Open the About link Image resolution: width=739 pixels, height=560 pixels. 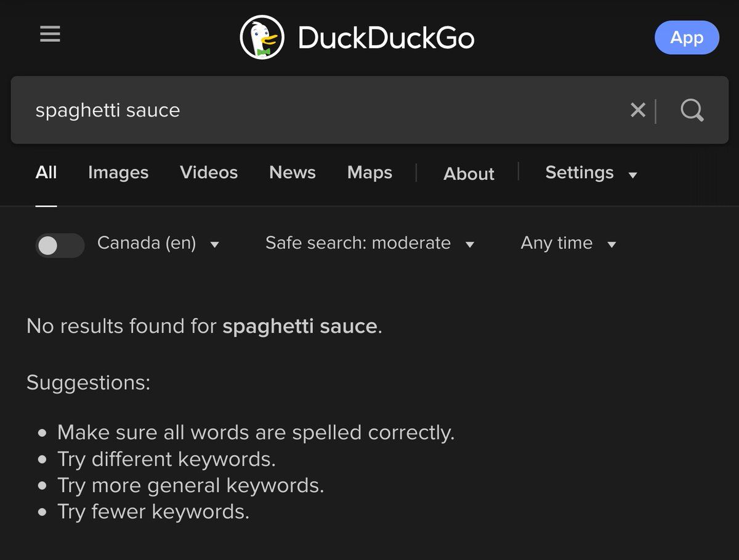469,174
